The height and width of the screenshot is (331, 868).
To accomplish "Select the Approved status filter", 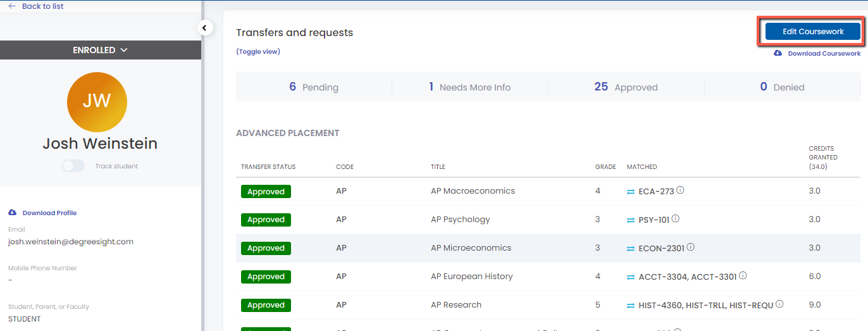I will click(x=626, y=87).
